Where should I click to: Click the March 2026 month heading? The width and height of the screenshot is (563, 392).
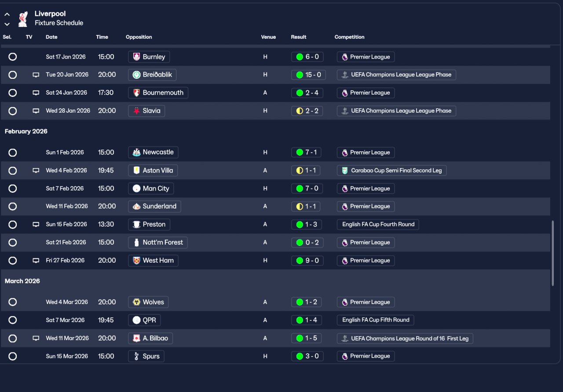(22, 281)
